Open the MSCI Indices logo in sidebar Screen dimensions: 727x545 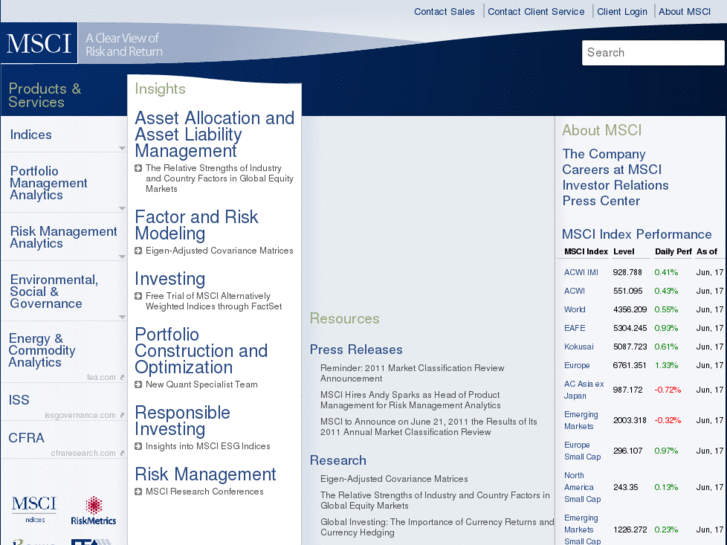pos(34,510)
